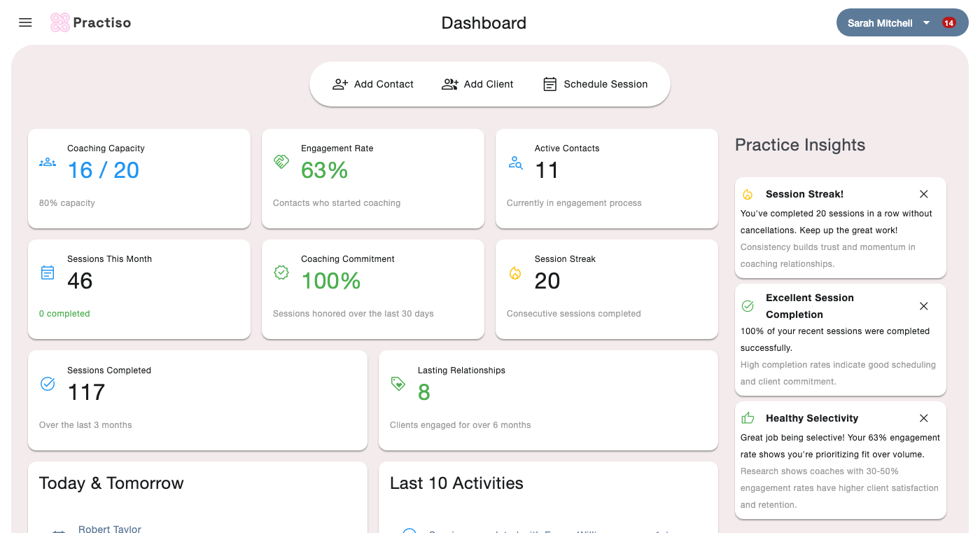The image size is (980, 533).
Task: Expand the Sarah Mitchell account dropdown
Action: (x=926, y=23)
